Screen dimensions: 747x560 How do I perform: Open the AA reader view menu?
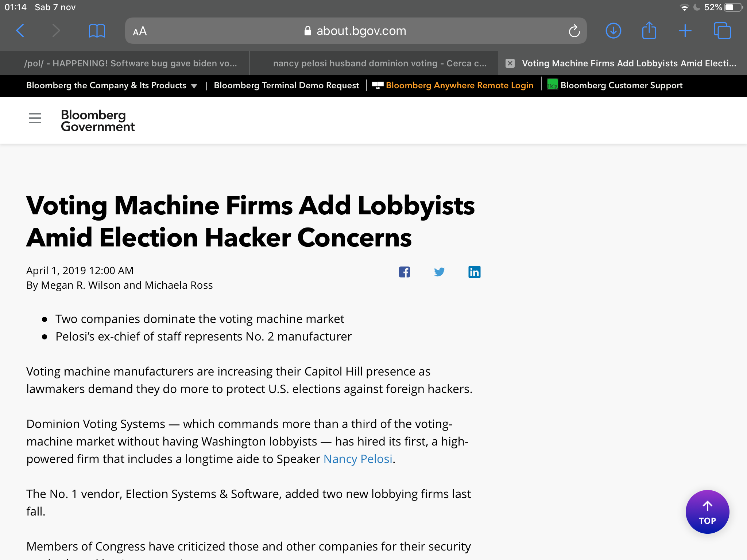(x=140, y=31)
